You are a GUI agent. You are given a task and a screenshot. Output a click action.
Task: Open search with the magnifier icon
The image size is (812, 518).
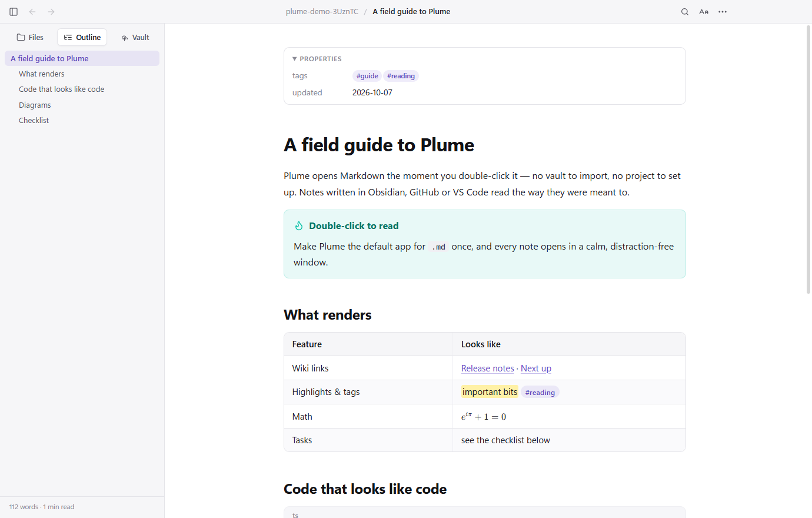pyautogui.click(x=685, y=12)
